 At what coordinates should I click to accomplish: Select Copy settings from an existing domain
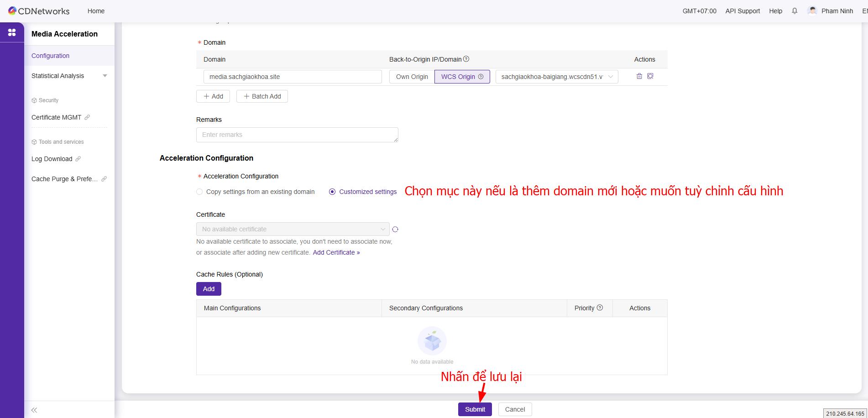[x=199, y=192]
